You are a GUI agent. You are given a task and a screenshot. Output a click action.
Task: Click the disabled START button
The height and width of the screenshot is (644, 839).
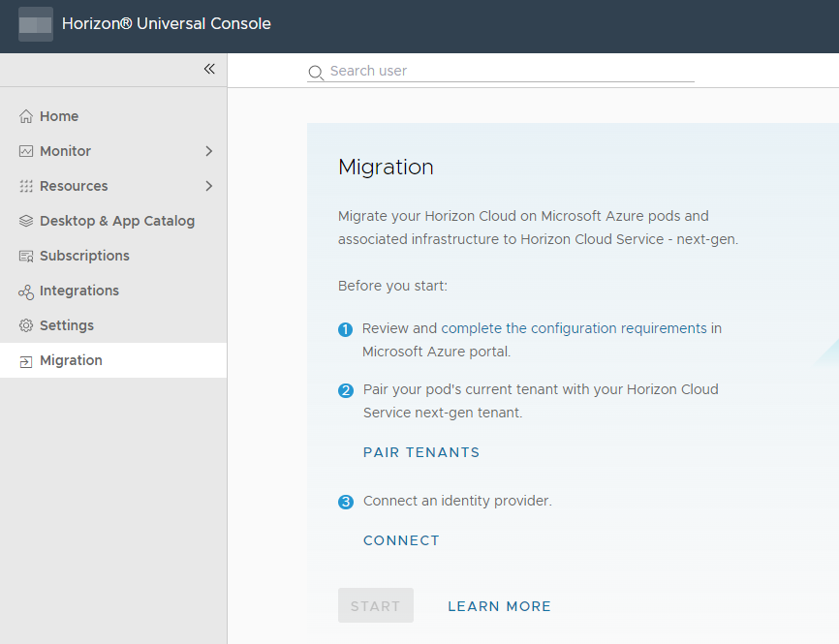376,605
